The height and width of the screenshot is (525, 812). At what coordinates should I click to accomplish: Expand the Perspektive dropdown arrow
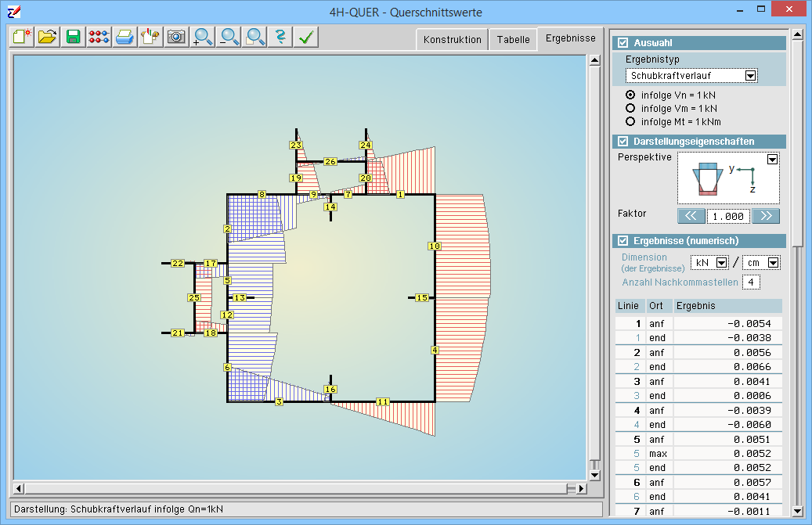[773, 160]
